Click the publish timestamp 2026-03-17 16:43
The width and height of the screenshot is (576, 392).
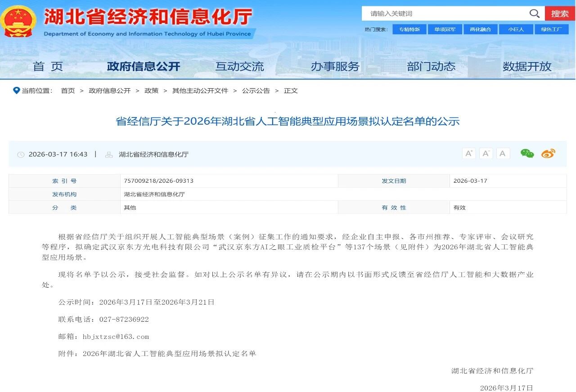pyautogui.click(x=58, y=154)
